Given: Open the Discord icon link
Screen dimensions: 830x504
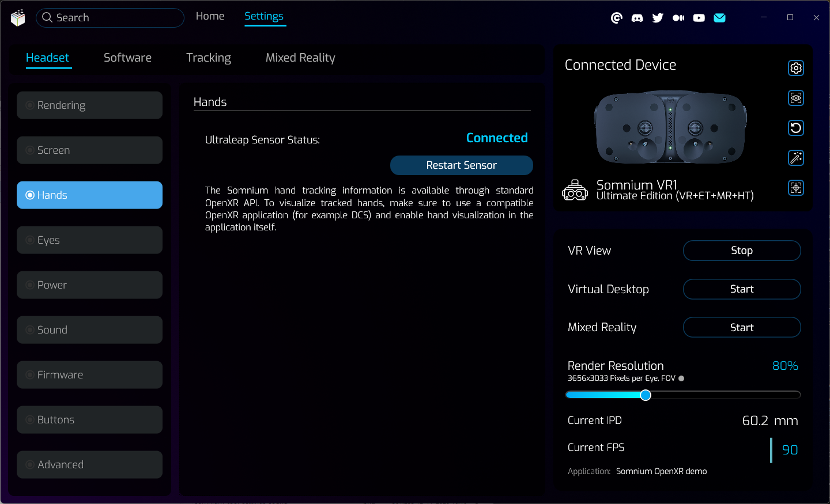Looking at the screenshot, I should click(637, 18).
